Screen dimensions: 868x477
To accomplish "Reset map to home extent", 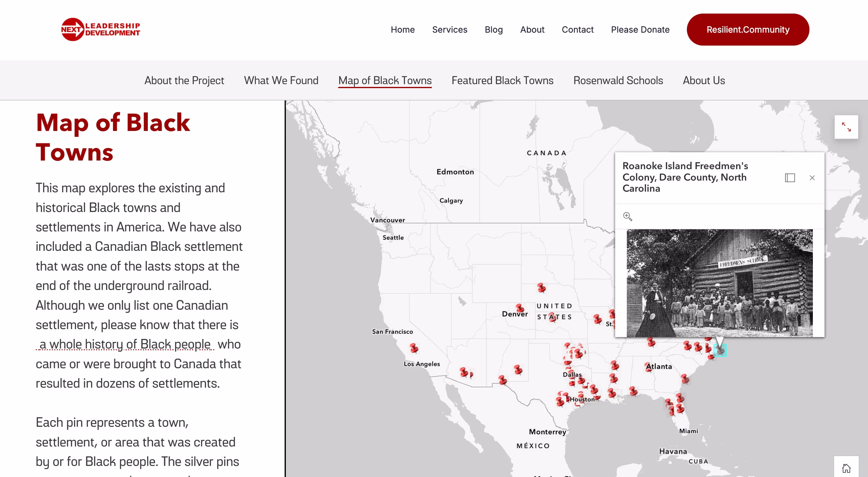I will click(x=846, y=468).
